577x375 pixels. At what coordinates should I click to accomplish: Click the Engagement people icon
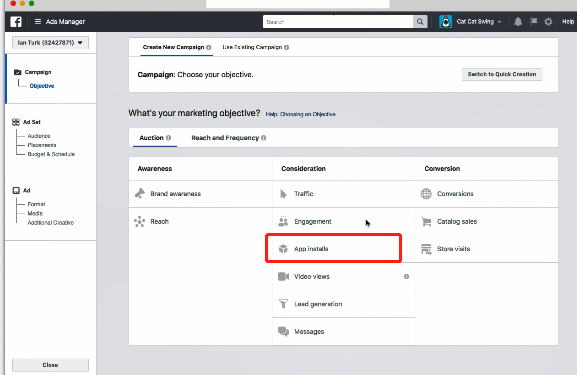click(x=283, y=222)
